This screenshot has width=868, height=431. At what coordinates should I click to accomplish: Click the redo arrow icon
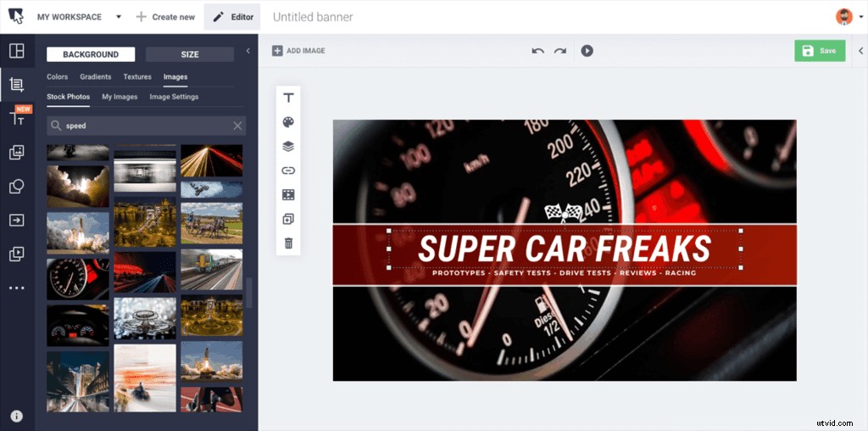point(560,51)
